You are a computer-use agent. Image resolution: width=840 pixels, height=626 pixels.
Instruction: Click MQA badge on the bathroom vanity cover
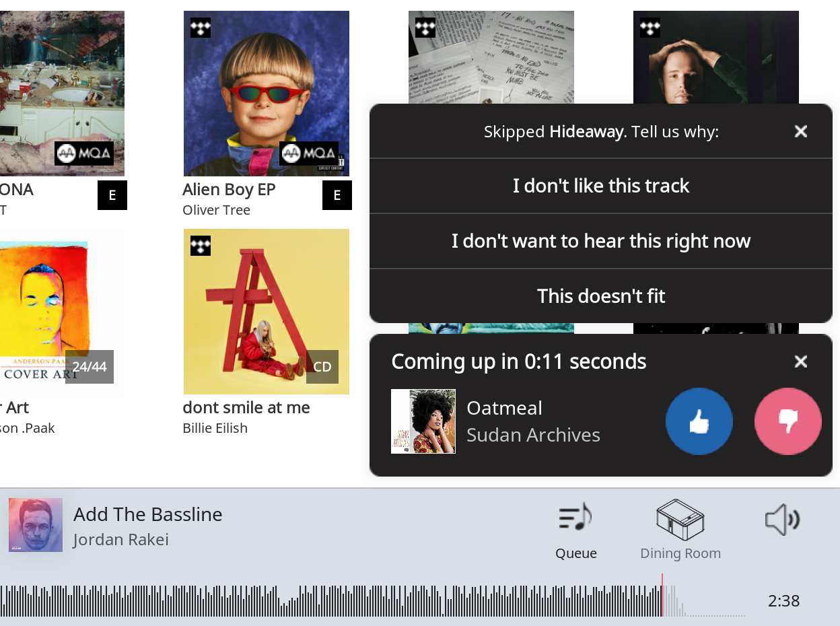tap(84, 154)
